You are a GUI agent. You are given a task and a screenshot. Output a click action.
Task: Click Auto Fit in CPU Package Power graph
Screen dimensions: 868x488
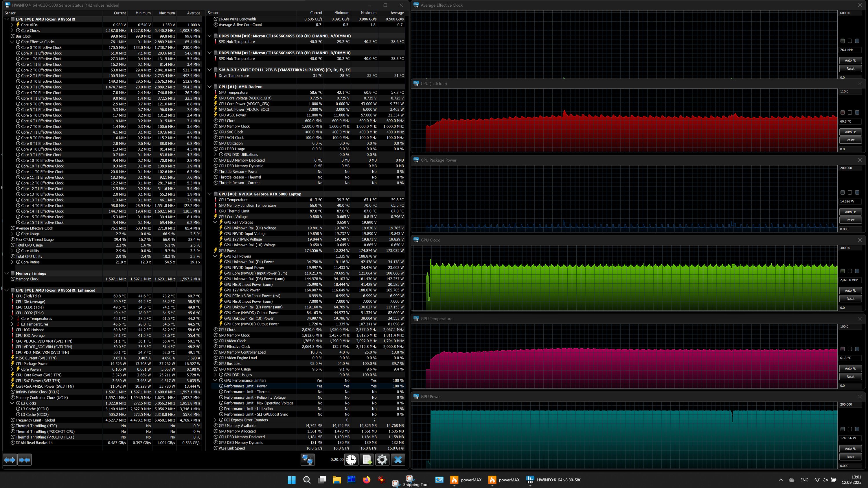850,212
